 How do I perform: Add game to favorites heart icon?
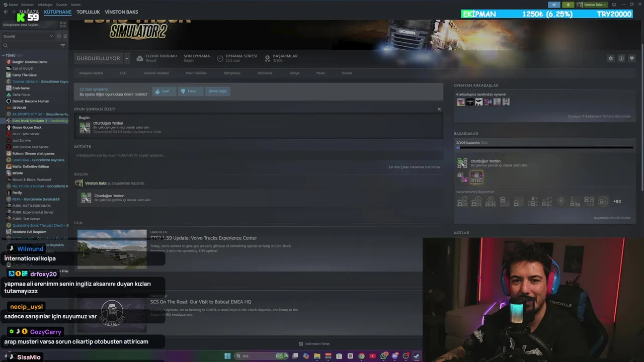point(632,58)
